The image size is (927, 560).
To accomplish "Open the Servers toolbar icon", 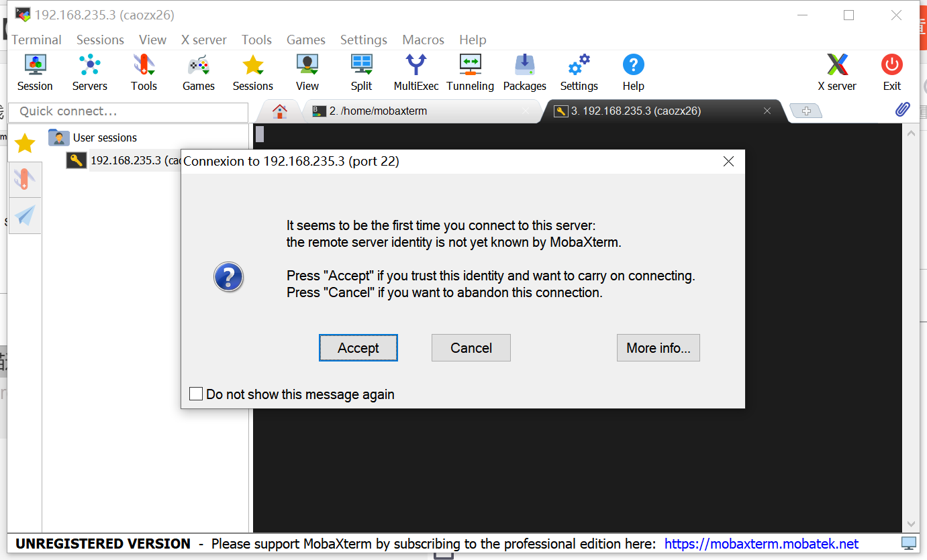I will coord(89,72).
